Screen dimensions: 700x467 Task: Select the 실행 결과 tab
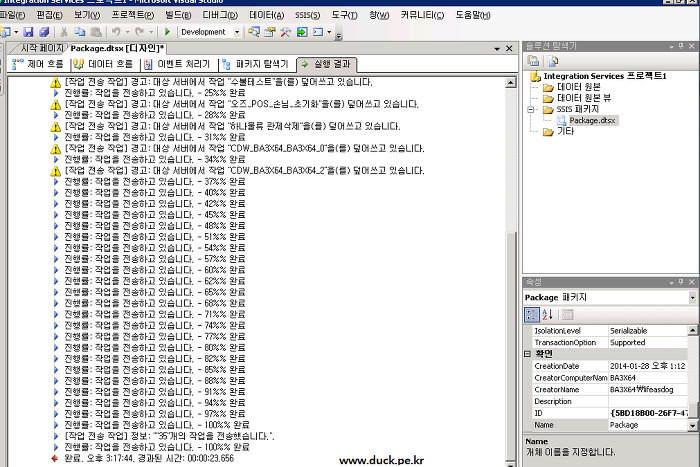[x=326, y=64]
